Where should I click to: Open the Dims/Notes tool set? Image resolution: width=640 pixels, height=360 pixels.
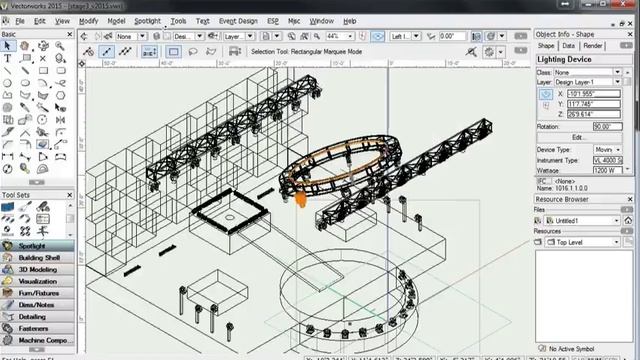[x=38, y=305]
